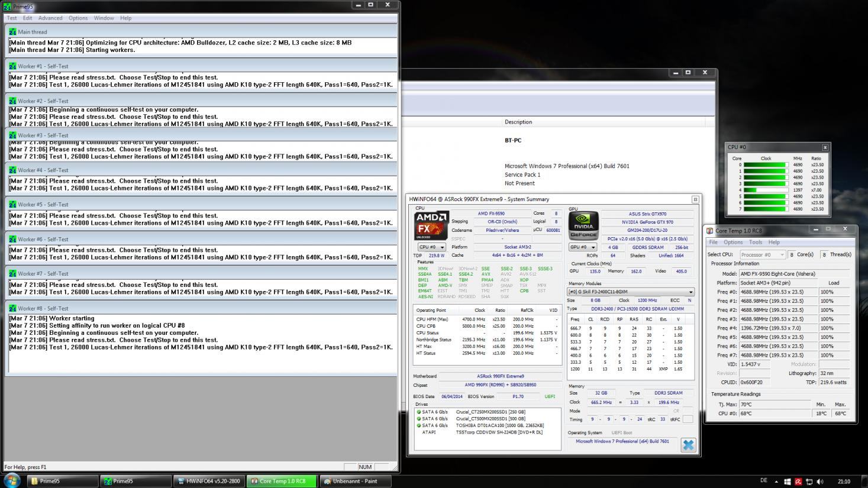This screenshot has width=868, height=488.
Task: Open Tools menu in Core Temp
Action: pos(756,243)
